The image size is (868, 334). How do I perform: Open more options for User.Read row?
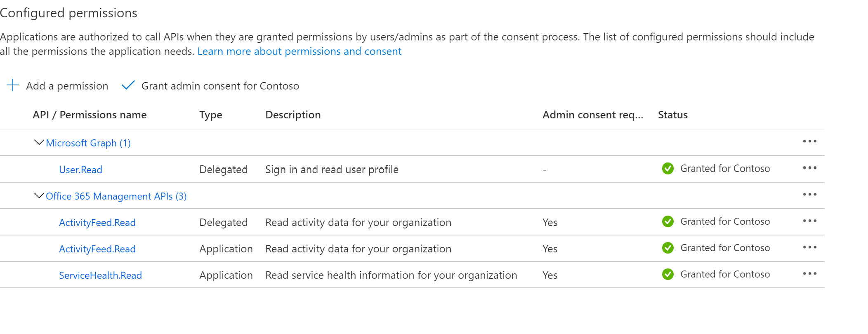809,168
